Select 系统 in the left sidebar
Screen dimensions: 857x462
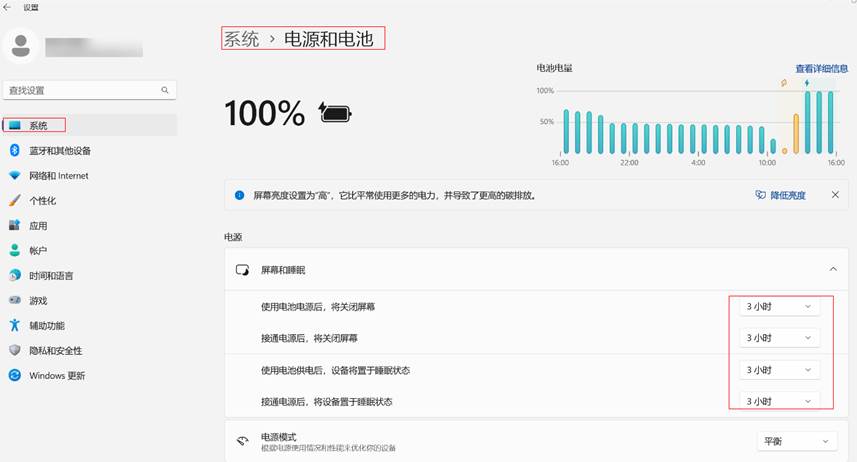[x=38, y=125]
